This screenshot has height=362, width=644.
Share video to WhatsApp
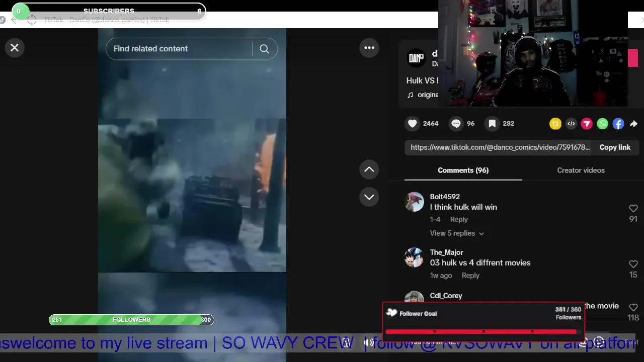pyautogui.click(x=602, y=124)
